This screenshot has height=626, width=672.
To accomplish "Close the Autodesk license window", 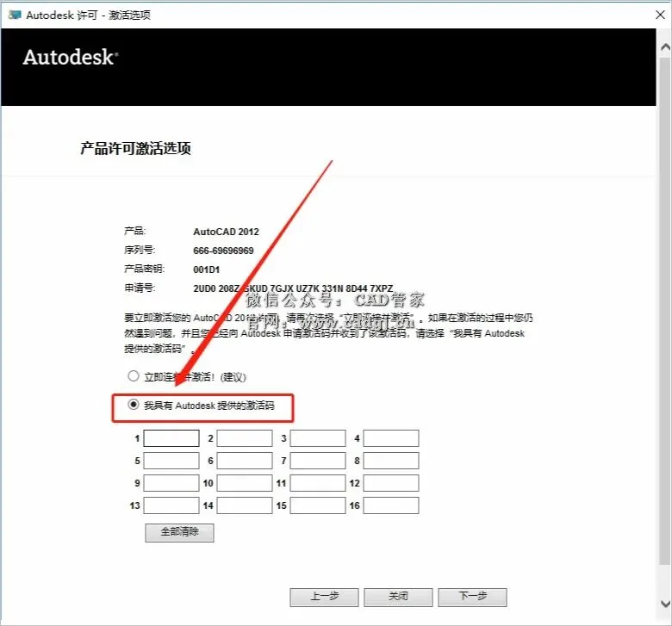I will click(x=661, y=15).
